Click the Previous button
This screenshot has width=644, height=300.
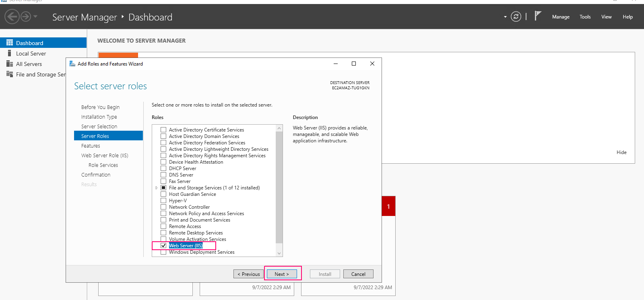(x=249, y=274)
